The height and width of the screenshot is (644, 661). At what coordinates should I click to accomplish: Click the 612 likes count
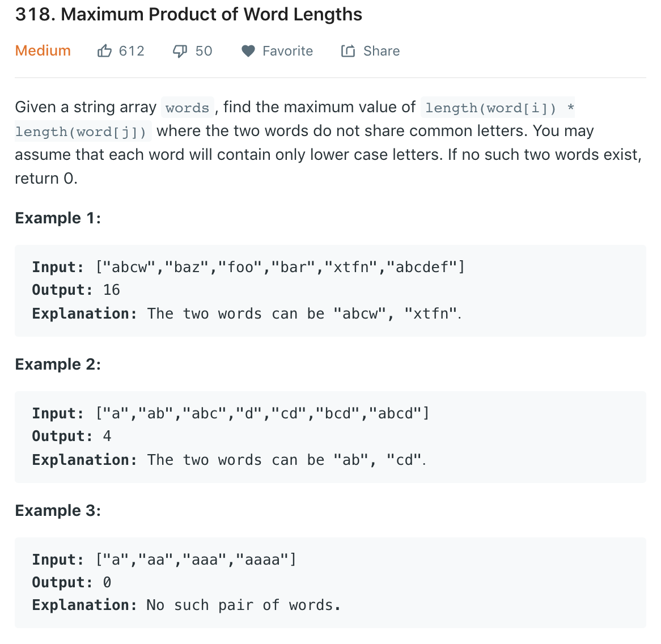[132, 51]
